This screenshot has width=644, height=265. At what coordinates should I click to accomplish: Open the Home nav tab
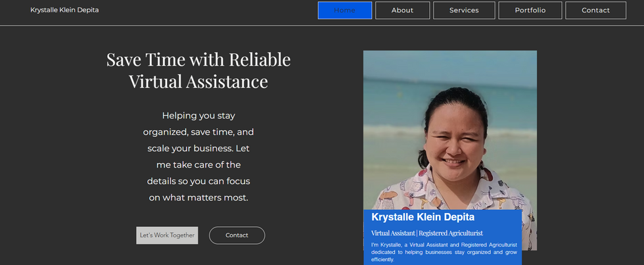[344, 11]
